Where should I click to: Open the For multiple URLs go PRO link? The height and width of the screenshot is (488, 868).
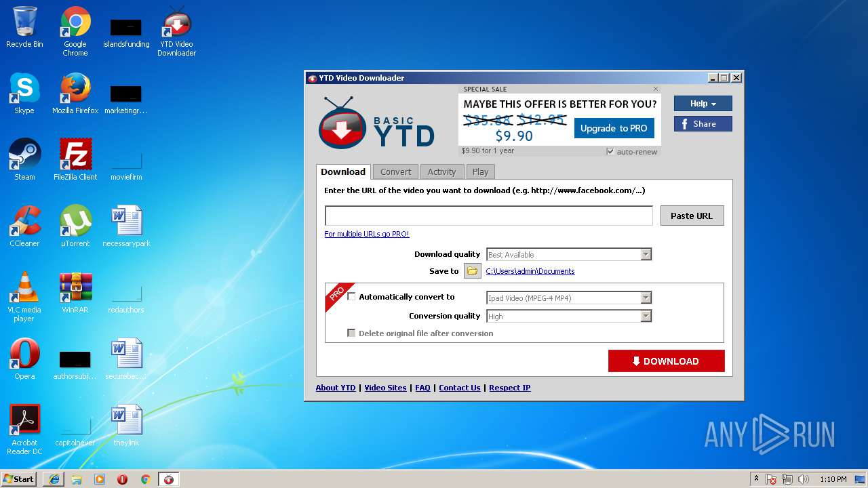367,234
